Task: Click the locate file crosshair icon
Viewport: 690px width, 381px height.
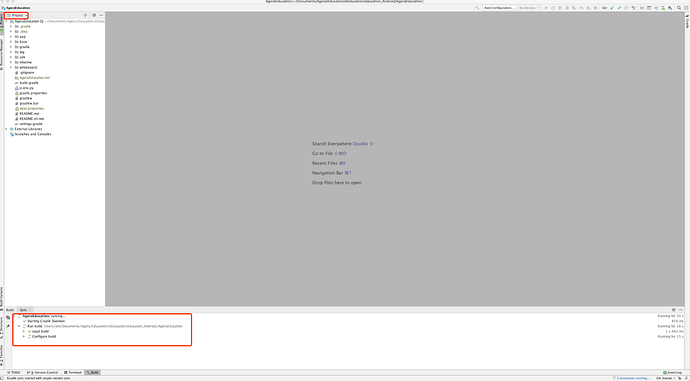Action: 85,15
